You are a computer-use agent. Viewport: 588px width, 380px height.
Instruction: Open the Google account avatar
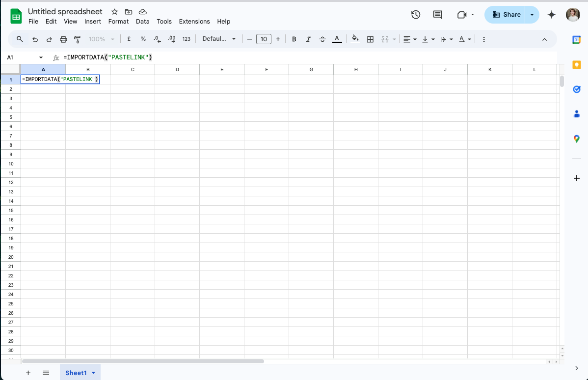[x=573, y=15]
